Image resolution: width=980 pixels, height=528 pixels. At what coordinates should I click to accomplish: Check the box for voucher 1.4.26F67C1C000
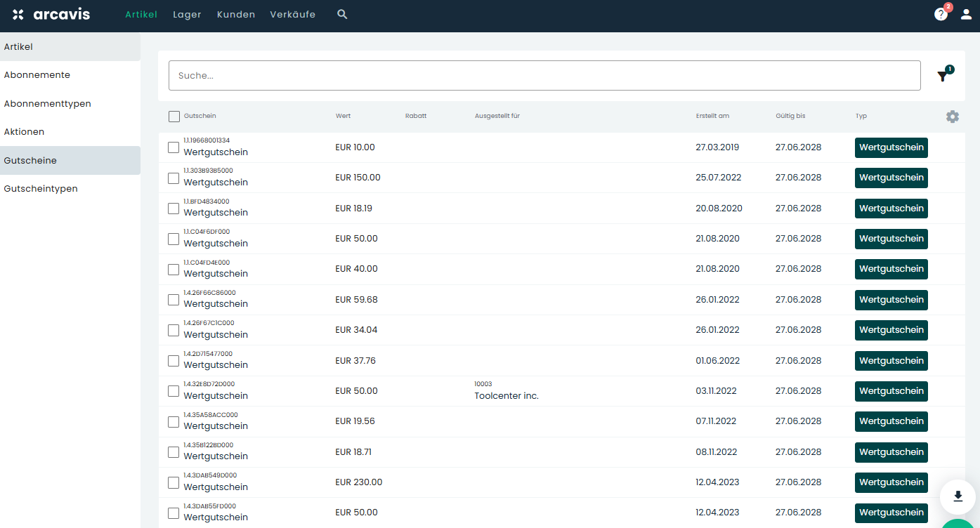point(174,331)
